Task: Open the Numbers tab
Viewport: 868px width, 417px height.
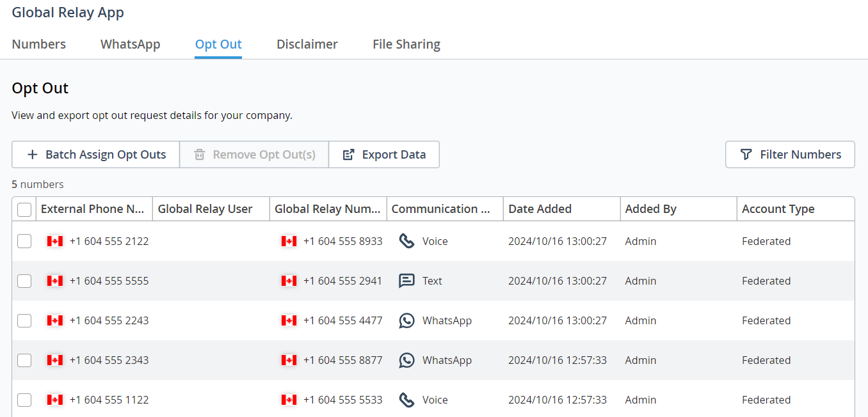Action: (39, 44)
